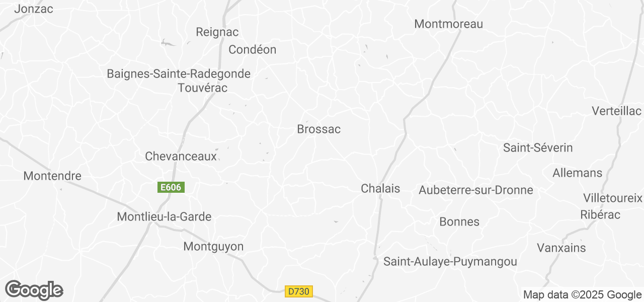This screenshot has height=302, width=644.
Task: Select the Ribérac town label
Action: [x=601, y=215]
